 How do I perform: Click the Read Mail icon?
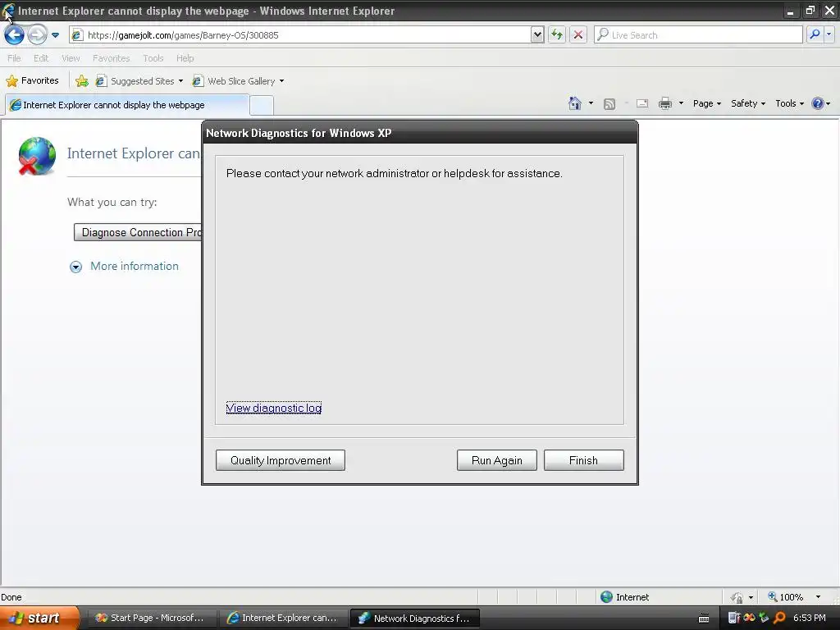click(642, 103)
